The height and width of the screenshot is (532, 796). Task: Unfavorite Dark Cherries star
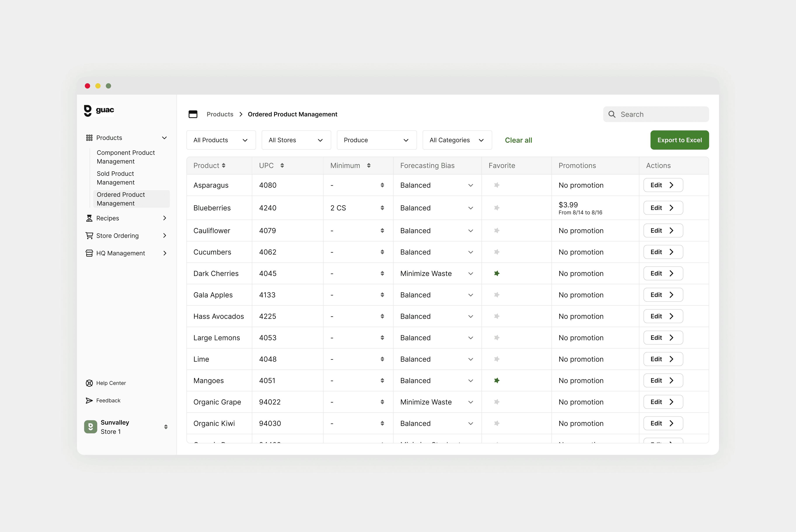click(x=497, y=273)
